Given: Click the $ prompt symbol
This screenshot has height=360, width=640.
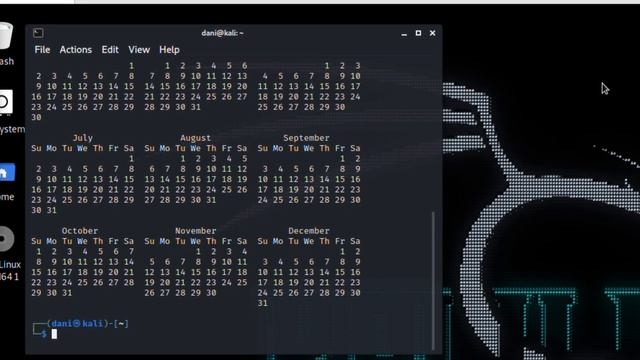Looking at the screenshot, I should click(x=44, y=334).
